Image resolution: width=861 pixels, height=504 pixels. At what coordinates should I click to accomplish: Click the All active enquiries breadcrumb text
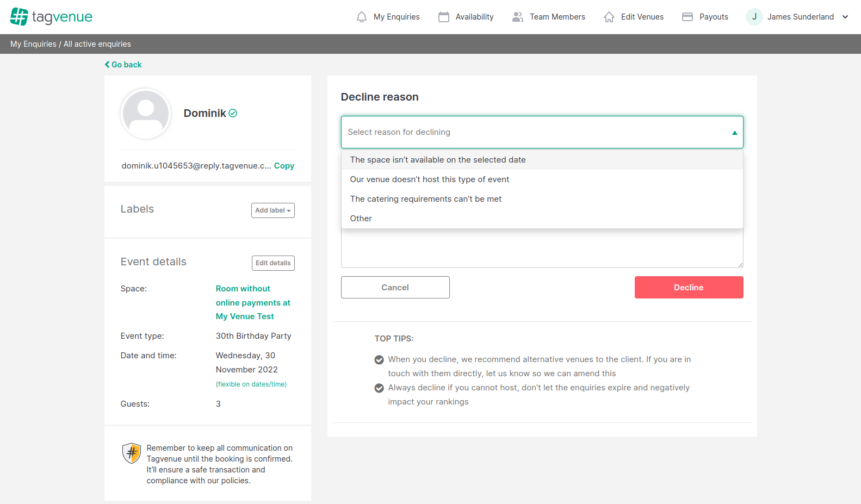pos(97,44)
